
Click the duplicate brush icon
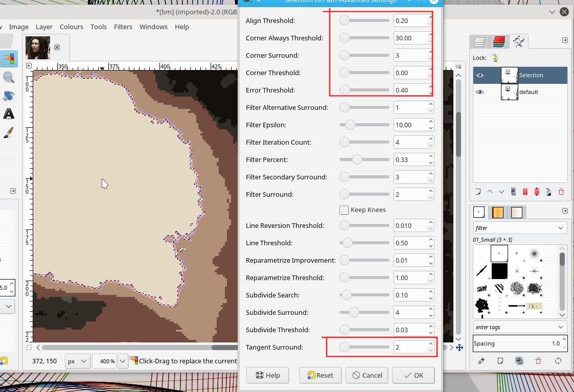click(x=519, y=361)
